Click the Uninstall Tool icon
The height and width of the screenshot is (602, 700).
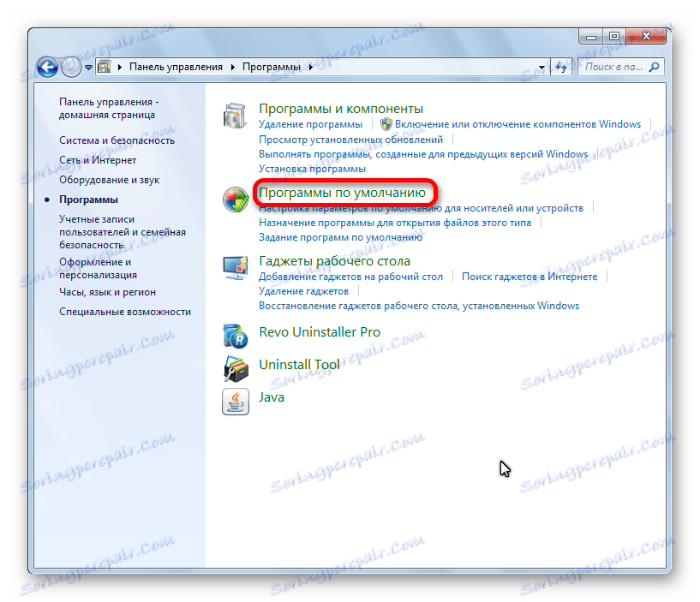[236, 368]
